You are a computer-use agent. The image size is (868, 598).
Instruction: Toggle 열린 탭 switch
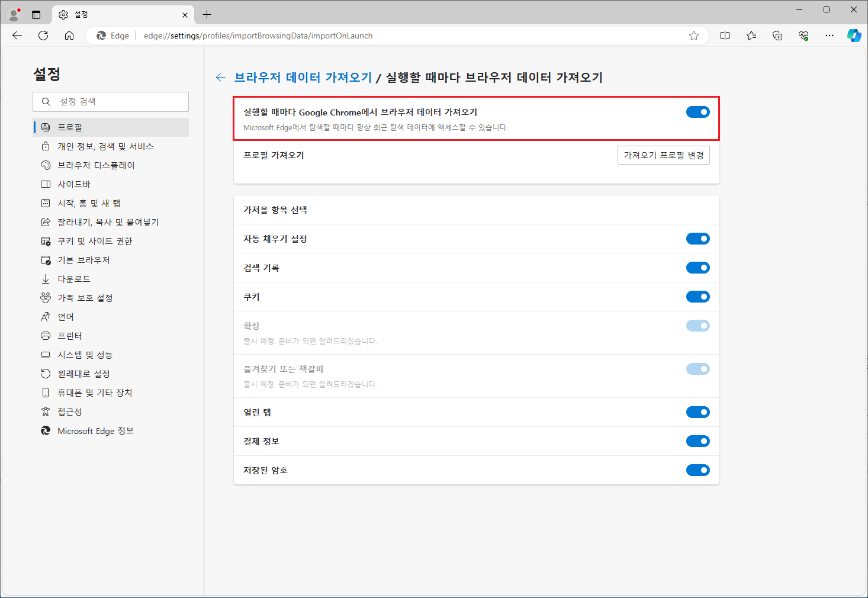pos(698,412)
